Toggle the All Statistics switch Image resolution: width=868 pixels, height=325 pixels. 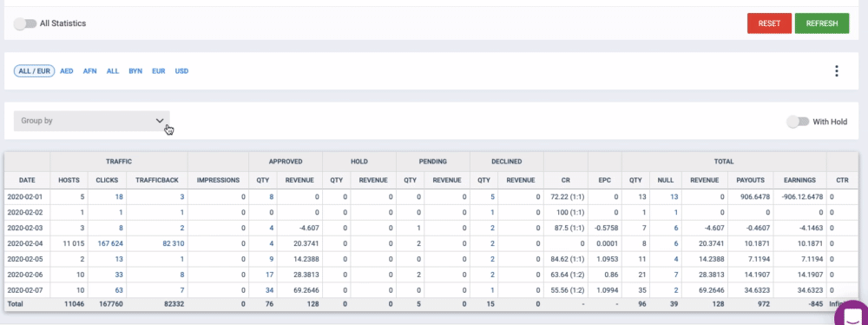[25, 23]
